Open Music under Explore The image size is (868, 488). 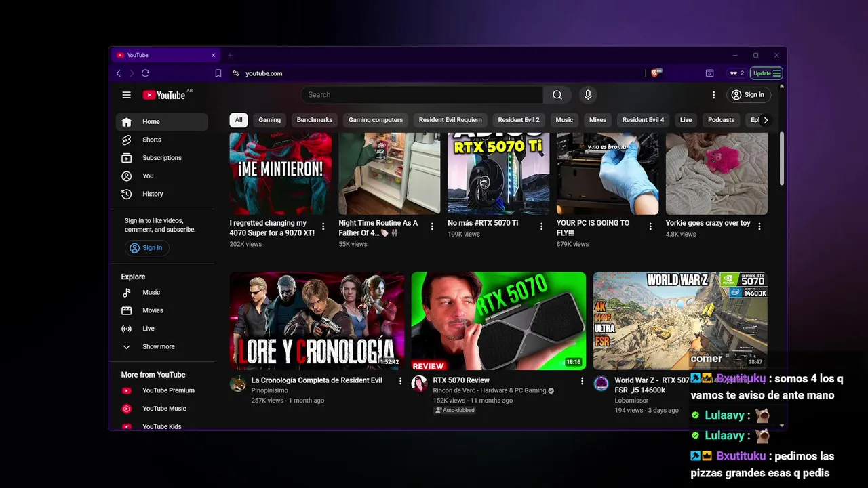162,293
